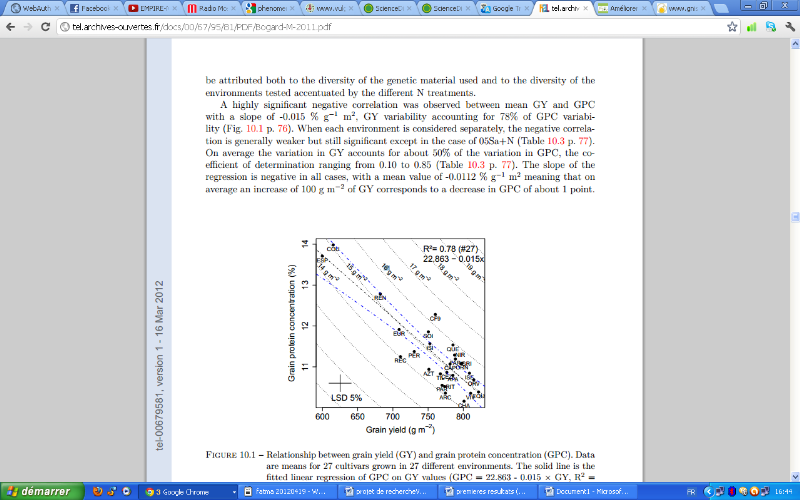Screen dimensions: 800x500
Task: Close the Facebook tab
Action: [x=116, y=8]
